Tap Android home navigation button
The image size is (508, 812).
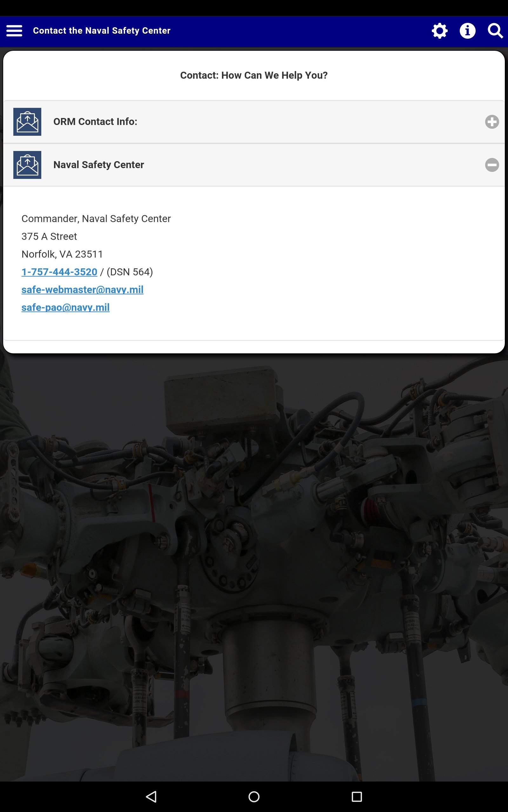click(x=254, y=796)
